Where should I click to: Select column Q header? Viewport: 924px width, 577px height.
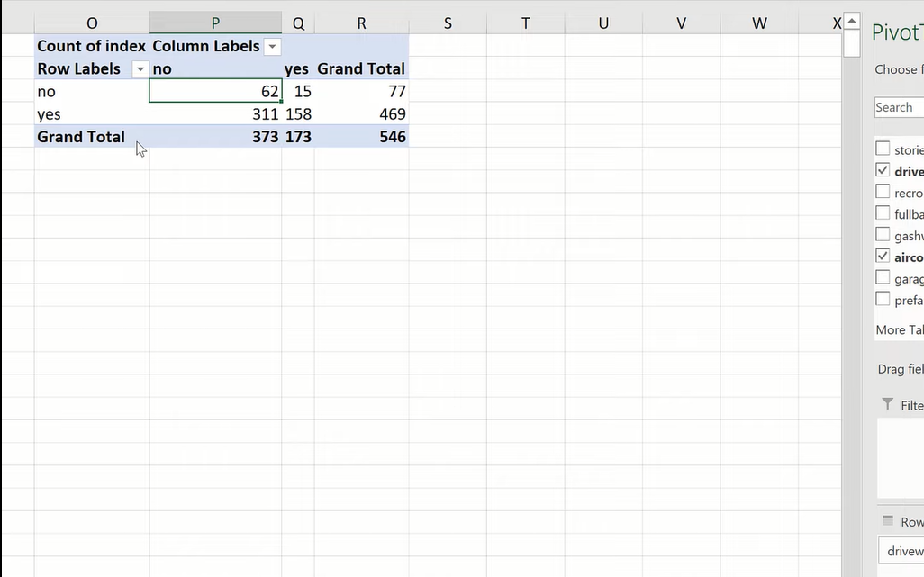pyautogui.click(x=298, y=23)
